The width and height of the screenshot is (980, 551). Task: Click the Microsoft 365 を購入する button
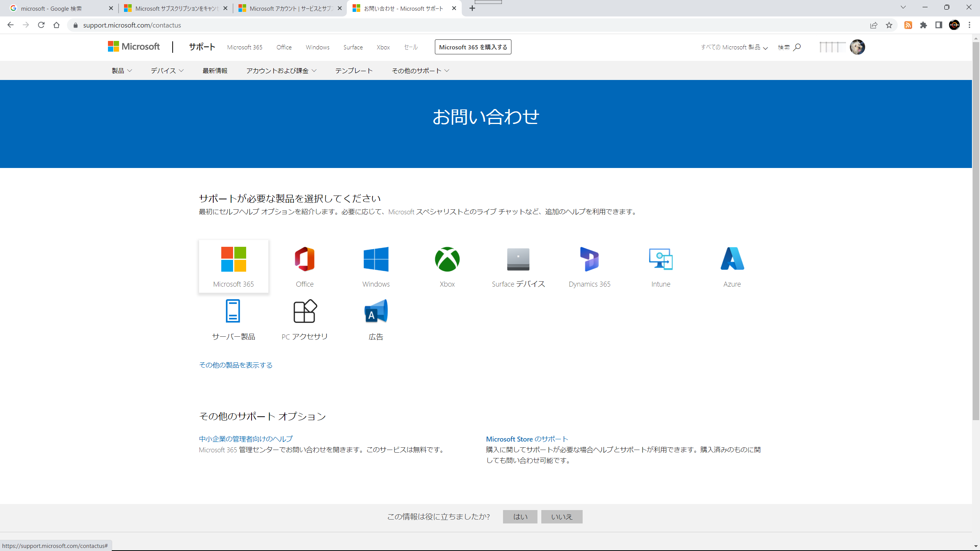[473, 47]
